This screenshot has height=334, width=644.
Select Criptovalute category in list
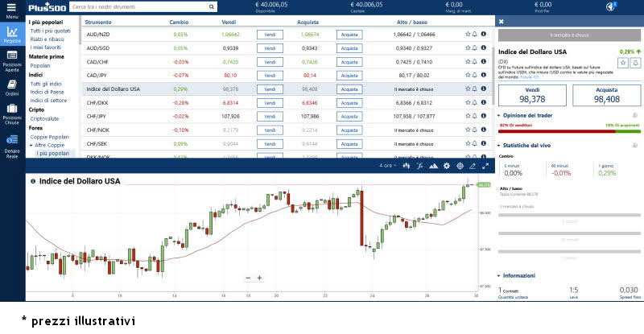(44, 118)
